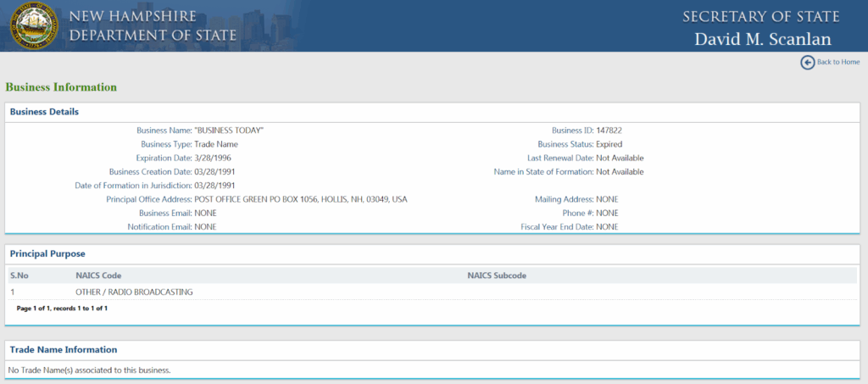Image resolution: width=868 pixels, height=384 pixels.
Task: Click the New Hampshire state seal logo
Action: pos(33,25)
